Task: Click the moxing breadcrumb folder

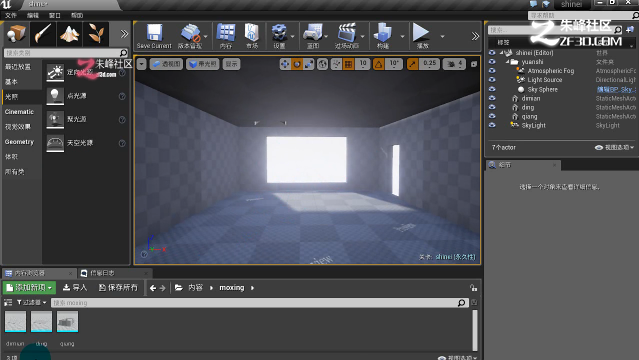Action: click(x=232, y=288)
